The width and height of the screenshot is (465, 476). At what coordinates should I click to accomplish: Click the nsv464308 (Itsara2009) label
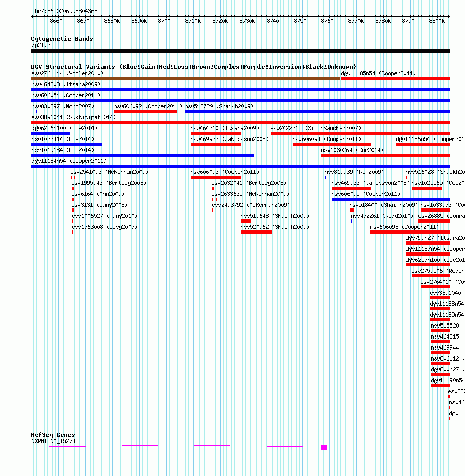(x=66, y=84)
